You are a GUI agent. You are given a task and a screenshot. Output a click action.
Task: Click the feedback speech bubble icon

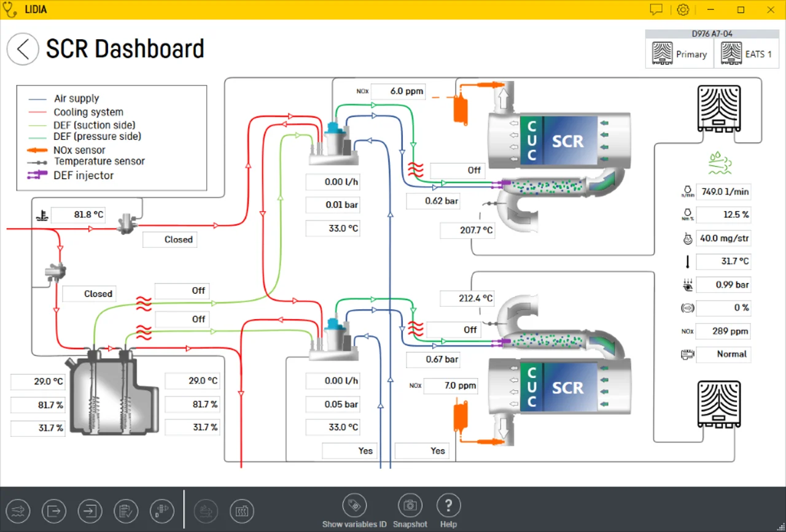pyautogui.click(x=656, y=10)
